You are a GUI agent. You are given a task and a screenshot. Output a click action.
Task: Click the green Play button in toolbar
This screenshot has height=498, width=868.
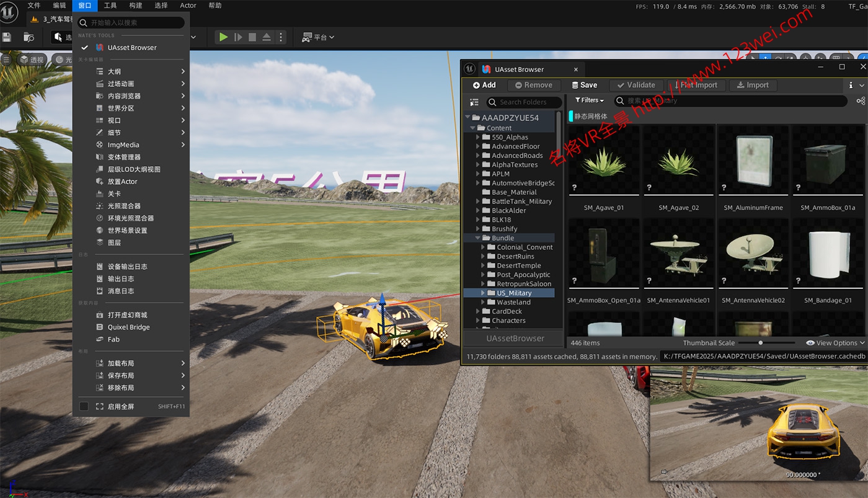223,37
